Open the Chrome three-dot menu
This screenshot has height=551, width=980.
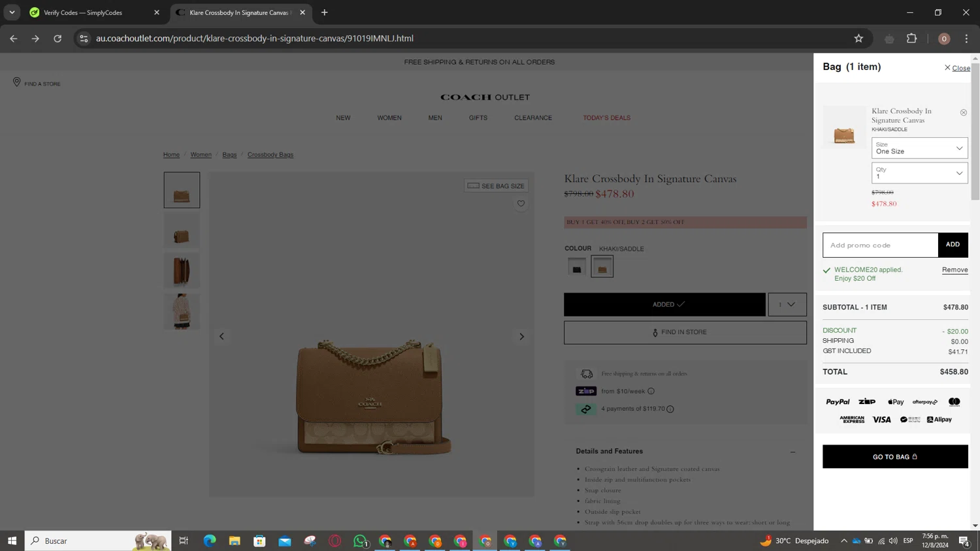(x=966, y=39)
